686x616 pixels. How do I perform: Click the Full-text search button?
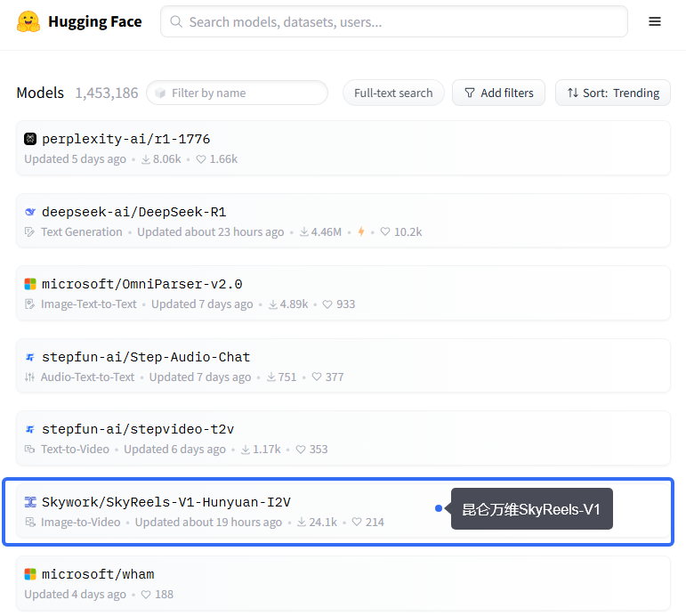coord(393,93)
